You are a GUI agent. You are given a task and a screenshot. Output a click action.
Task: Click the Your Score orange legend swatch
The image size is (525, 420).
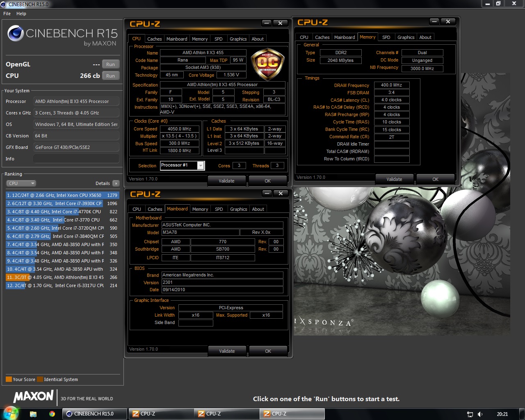pos(9,379)
